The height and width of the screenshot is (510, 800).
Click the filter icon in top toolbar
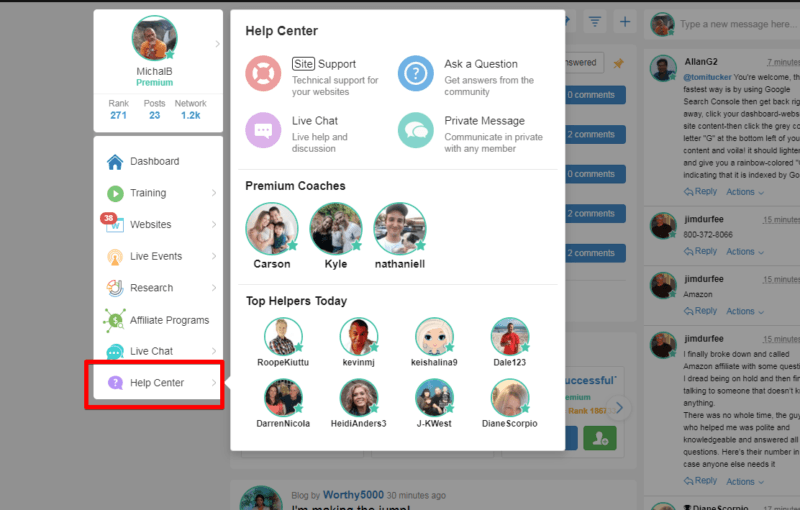595,22
